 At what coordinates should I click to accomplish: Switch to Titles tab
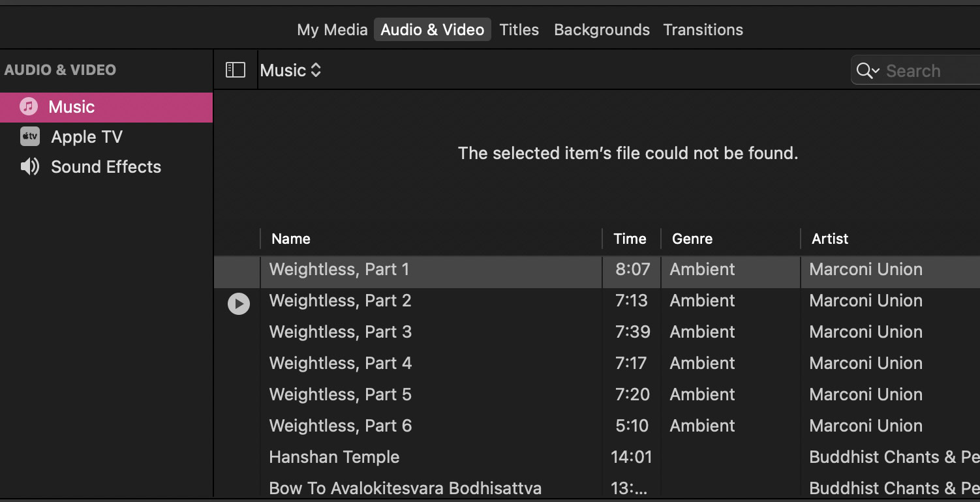(519, 29)
